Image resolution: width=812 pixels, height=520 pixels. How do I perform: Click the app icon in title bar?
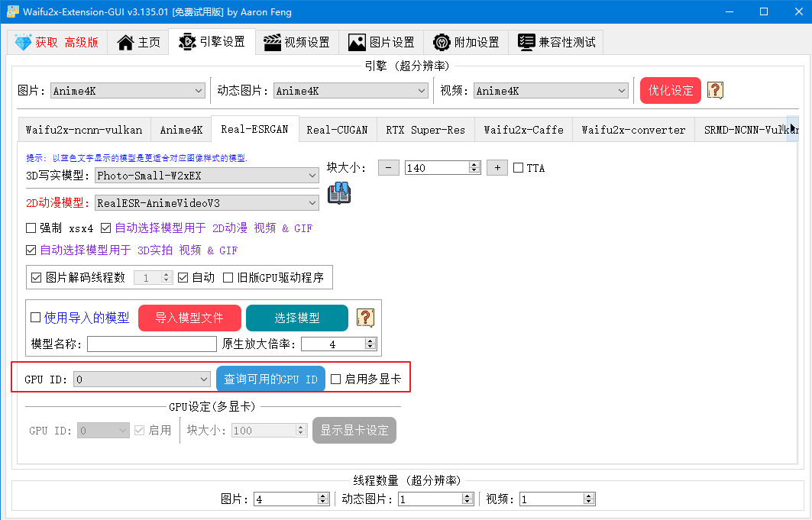pyautogui.click(x=12, y=11)
